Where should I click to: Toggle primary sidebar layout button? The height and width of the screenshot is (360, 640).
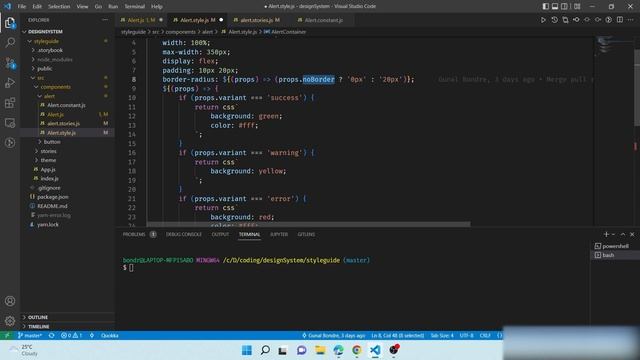(546, 7)
